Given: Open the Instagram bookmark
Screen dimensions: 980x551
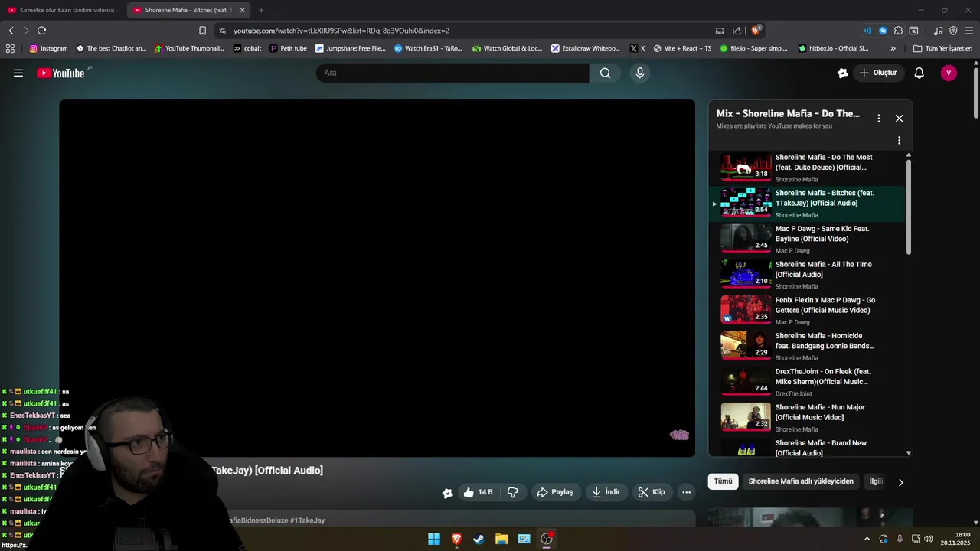Looking at the screenshot, I should coord(48,48).
